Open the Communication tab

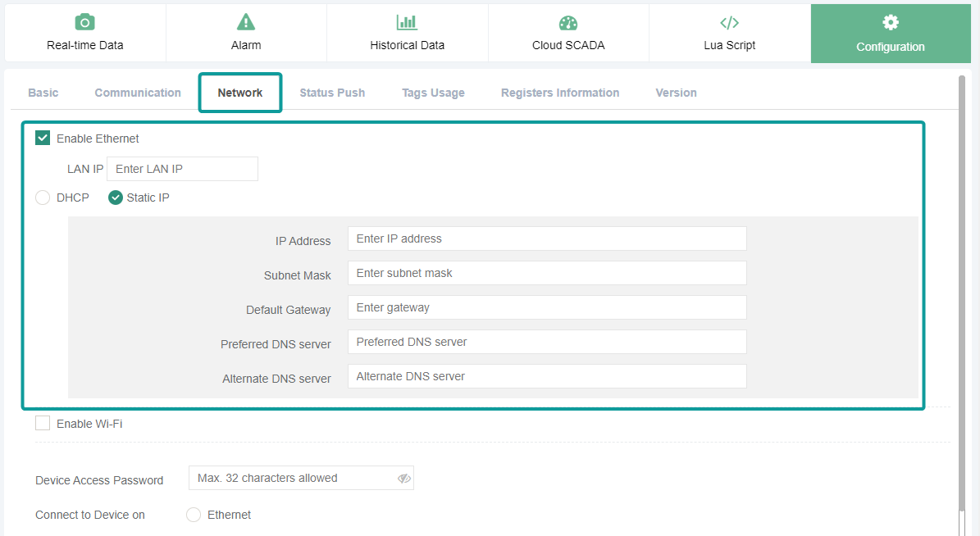coord(138,93)
